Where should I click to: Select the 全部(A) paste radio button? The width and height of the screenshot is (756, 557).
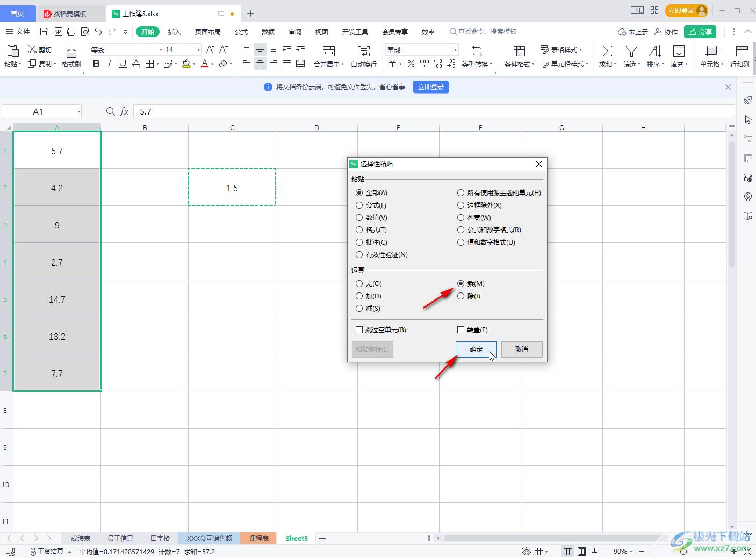click(x=359, y=192)
